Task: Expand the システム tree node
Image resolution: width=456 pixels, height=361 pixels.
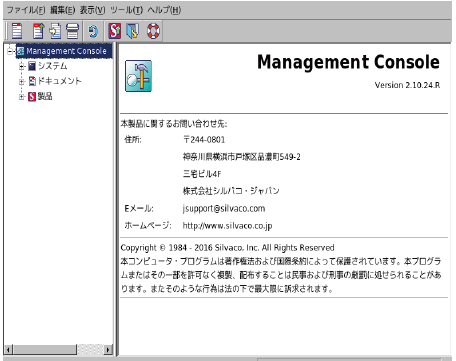Action: pyautogui.click(x=22, y=66)
